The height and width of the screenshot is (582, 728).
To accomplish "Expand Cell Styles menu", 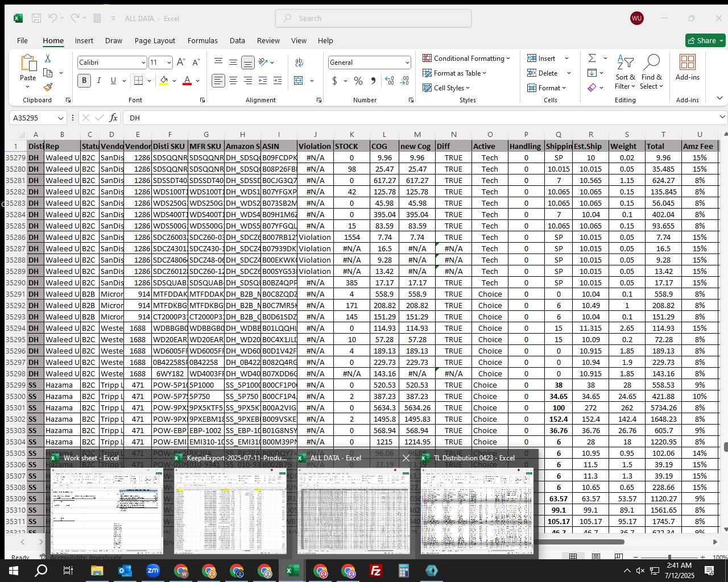I will pyautogui.click(x=446, y=88).
